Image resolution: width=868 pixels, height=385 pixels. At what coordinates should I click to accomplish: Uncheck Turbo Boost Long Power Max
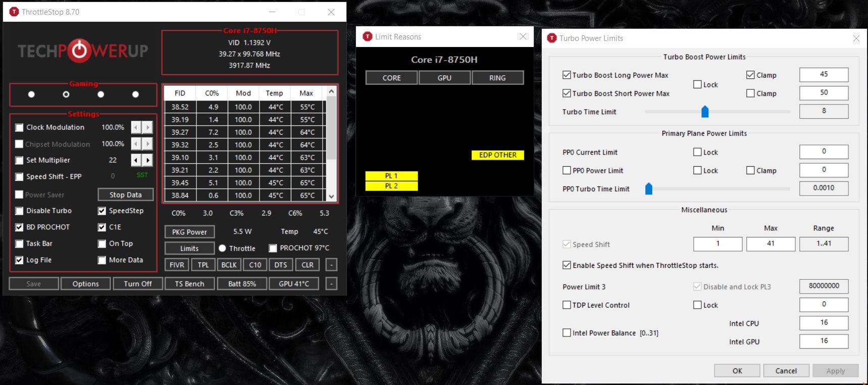[567, 75]
